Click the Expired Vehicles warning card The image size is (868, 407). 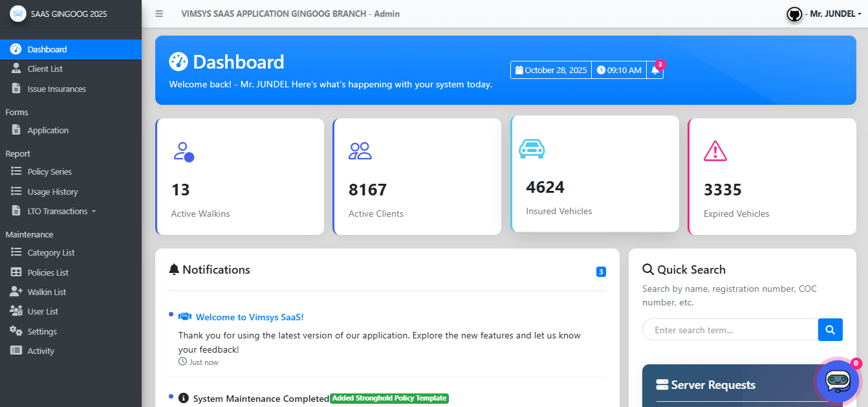(x=772, y=175)
